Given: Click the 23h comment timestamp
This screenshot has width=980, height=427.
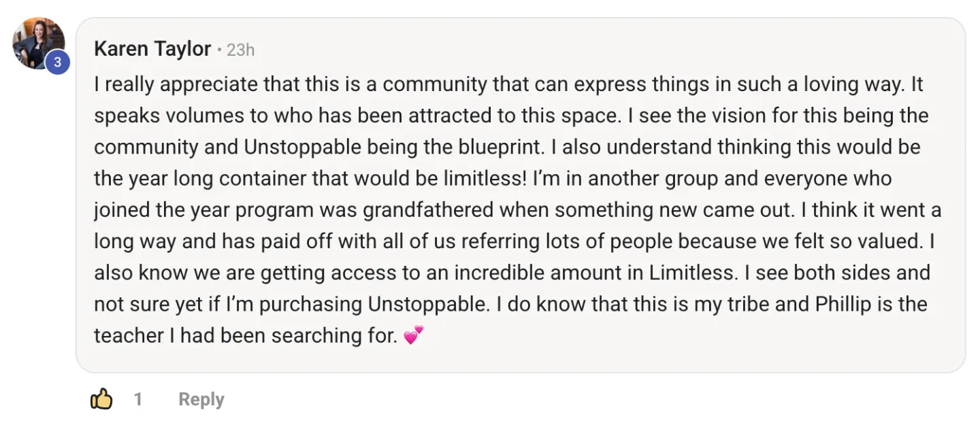Looking at the screenshot, I should point(240,50).
